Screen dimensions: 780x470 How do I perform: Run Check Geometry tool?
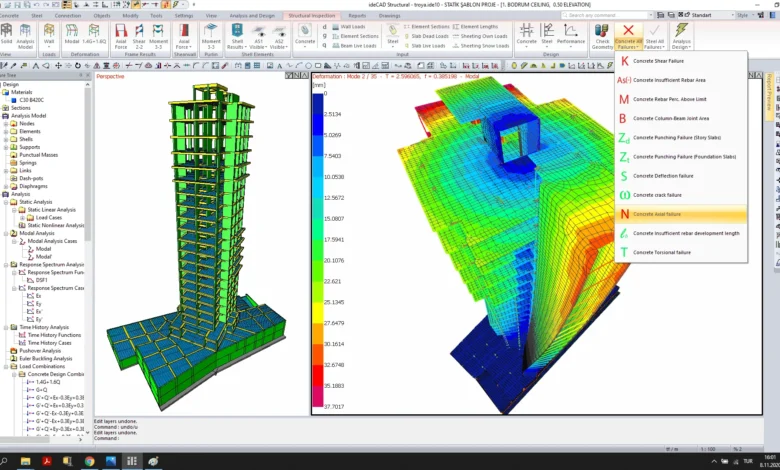(602, 37)
